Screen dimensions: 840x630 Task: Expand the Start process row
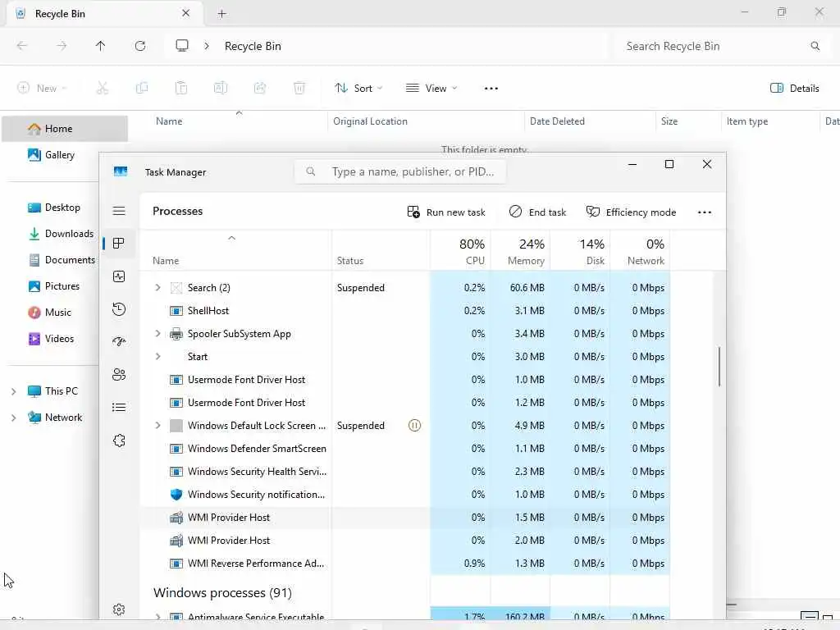(157, 356)
